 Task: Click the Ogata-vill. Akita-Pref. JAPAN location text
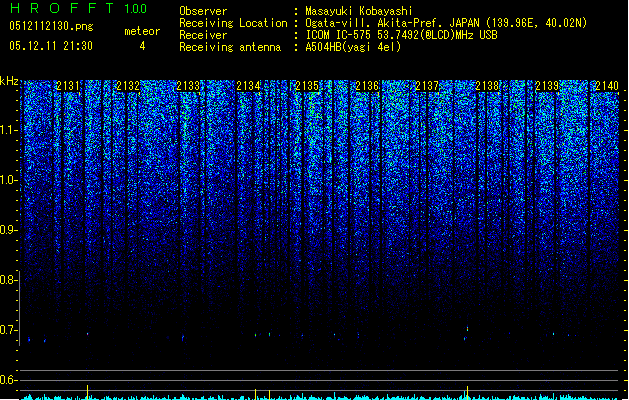pos(446,23)
